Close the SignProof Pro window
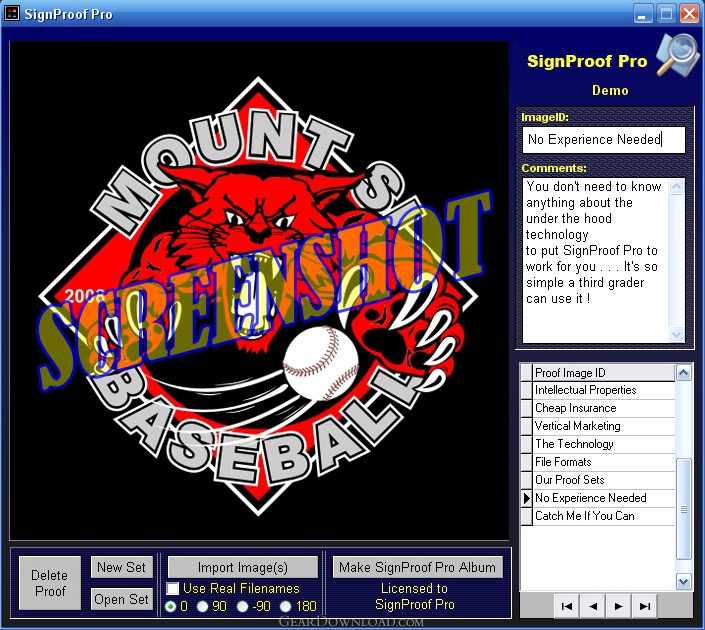 [x=689, y=13]
